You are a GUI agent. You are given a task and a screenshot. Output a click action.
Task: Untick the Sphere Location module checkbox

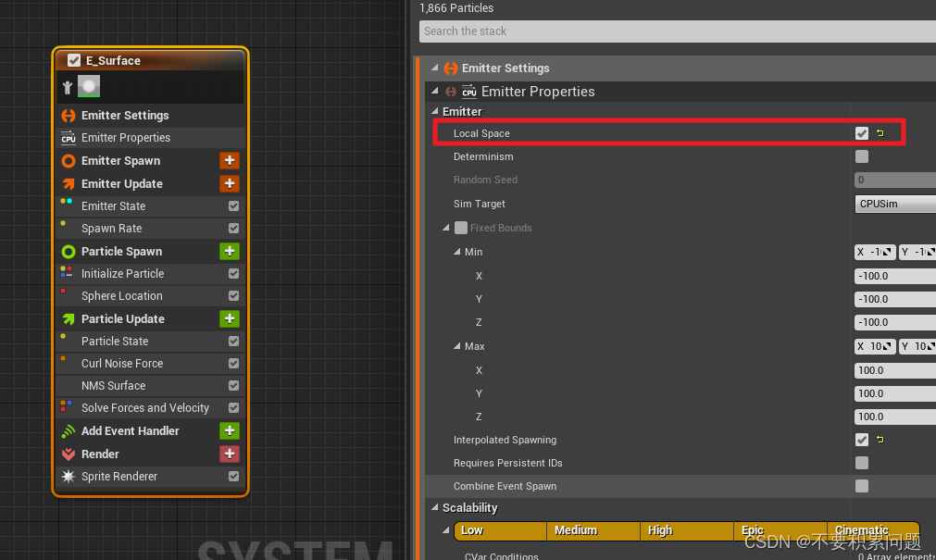[x=233, y=295]
